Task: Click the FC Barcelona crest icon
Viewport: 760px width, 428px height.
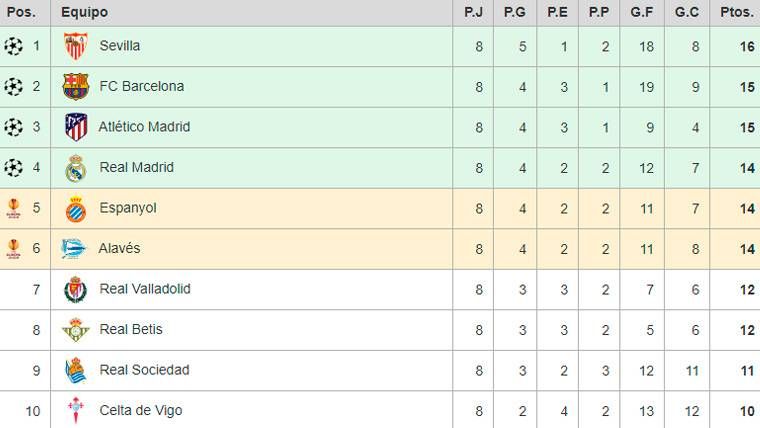Action: pos(75,87)
